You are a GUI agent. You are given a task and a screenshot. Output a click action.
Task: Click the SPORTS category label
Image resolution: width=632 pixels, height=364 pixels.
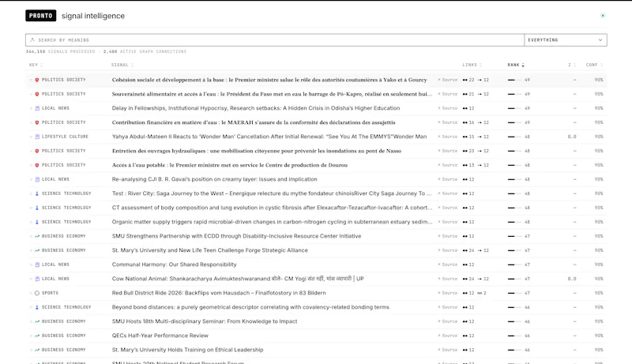point(50,293)
